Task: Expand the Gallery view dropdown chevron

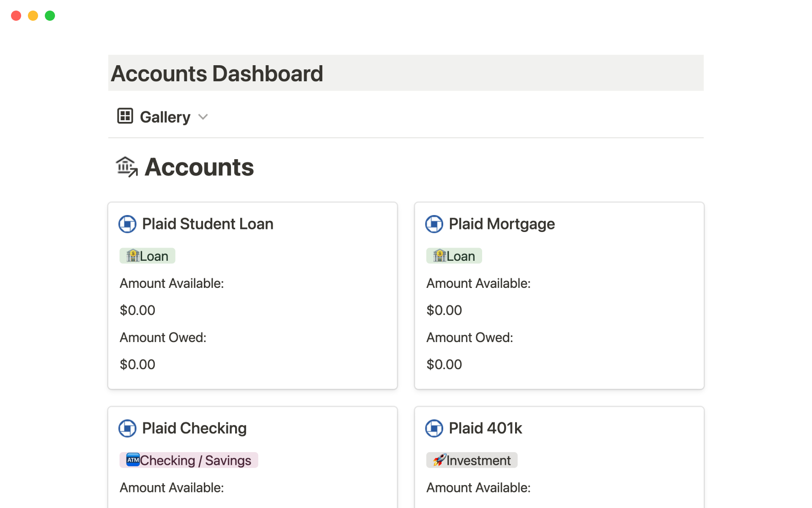Action: tap(203, 117)
